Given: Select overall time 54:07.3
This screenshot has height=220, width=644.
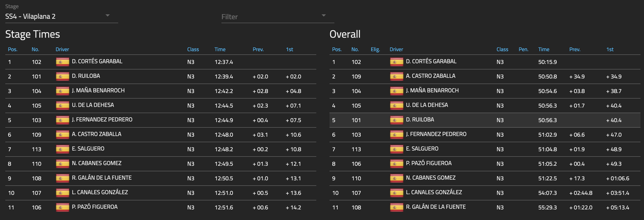Looking at the screenshot, I should (547, 193).
